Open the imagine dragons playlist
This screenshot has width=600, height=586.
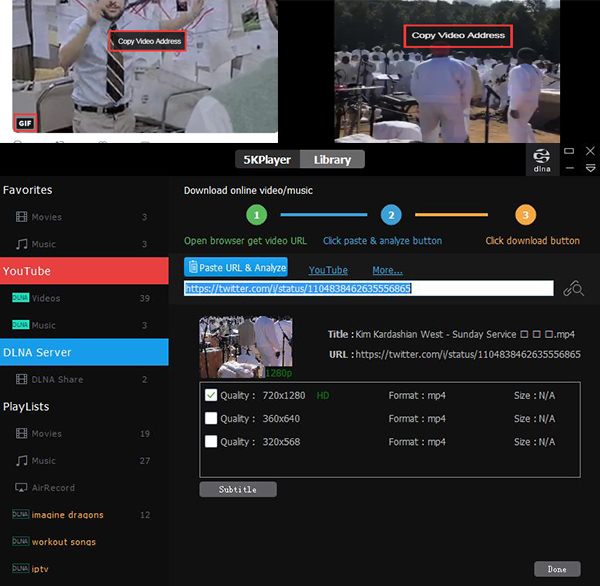tap(84, 514)
